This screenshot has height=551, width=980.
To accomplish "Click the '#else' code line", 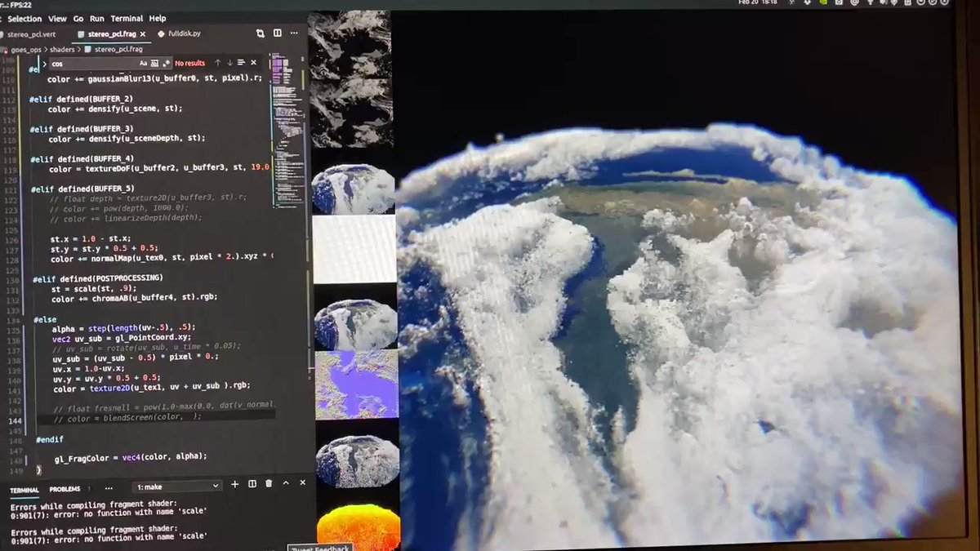I will 45,319.
